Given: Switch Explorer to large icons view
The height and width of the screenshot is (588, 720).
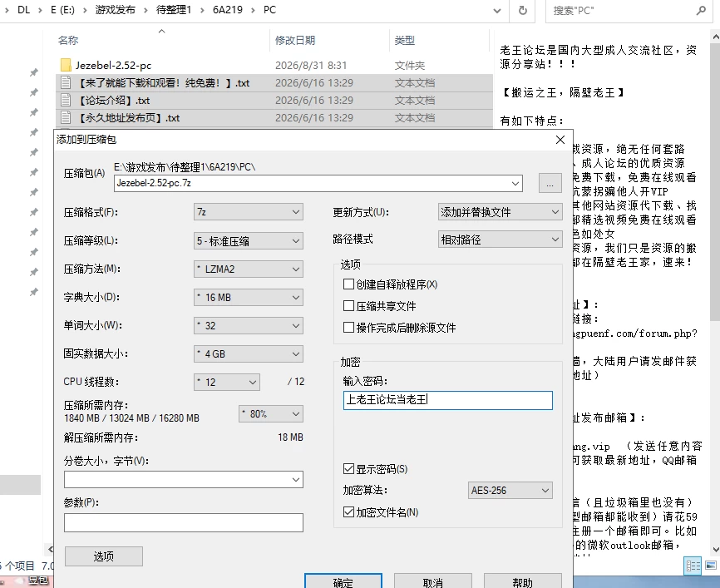Looking at the screenshot, I should point(710,566).
